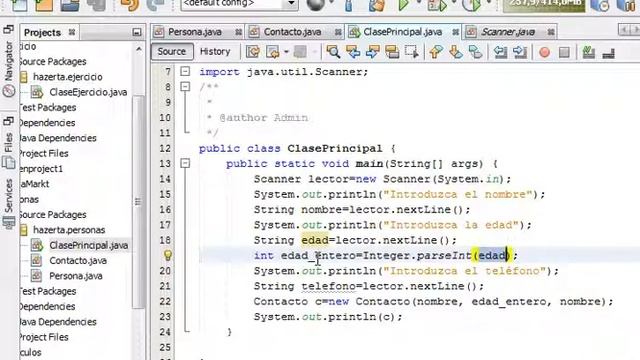The height and width of the screenshot is (360, 640).
Task: Select Contacto.java in Projects tree
Action: click(x=78, y=260)
